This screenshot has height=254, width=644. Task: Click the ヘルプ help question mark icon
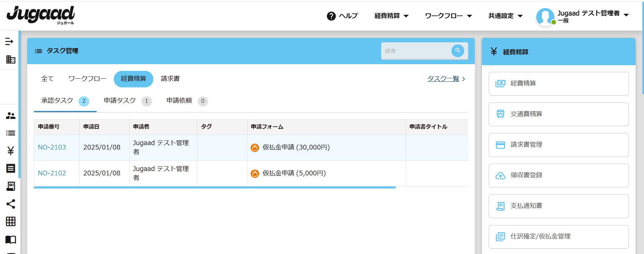331,16
